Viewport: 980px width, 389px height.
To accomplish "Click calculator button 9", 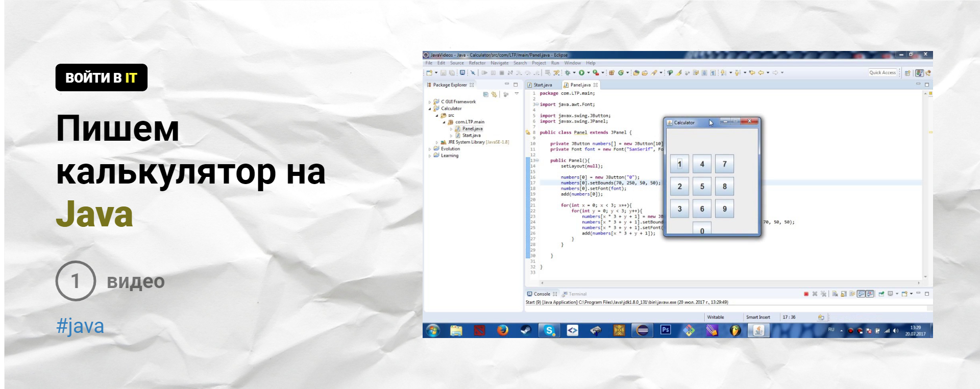I will pyautogui.click(x=724, y=209).
